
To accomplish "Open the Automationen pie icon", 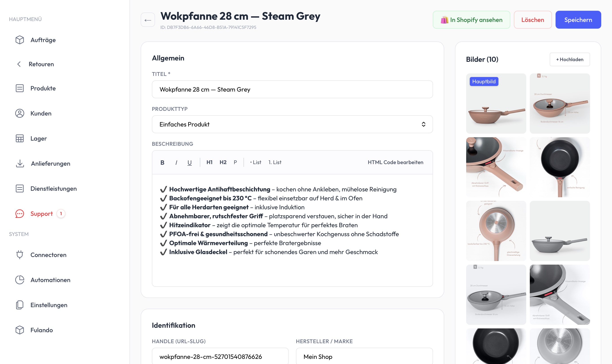I will tap(20, 280).
